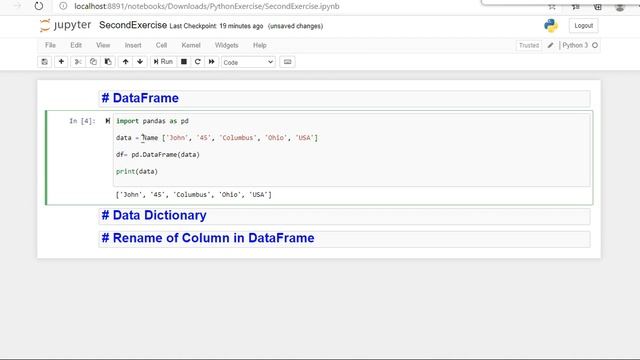
Task: Open the Code cell type dropdown
Action: pos(248,62)
